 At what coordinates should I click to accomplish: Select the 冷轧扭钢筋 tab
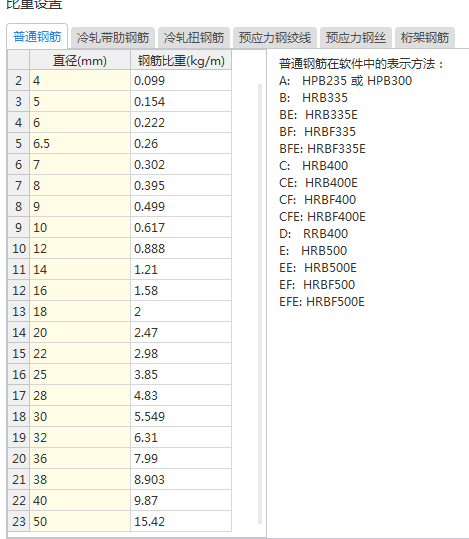[194, 37]
